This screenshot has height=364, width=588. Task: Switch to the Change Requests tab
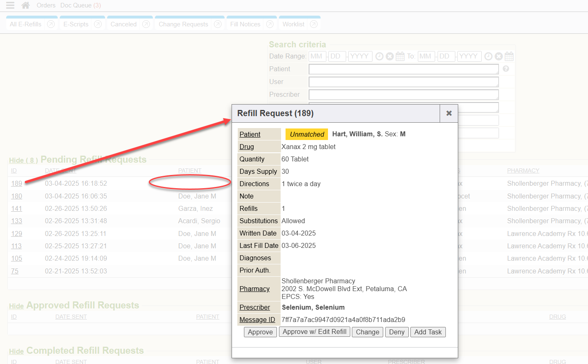(183, 24)
